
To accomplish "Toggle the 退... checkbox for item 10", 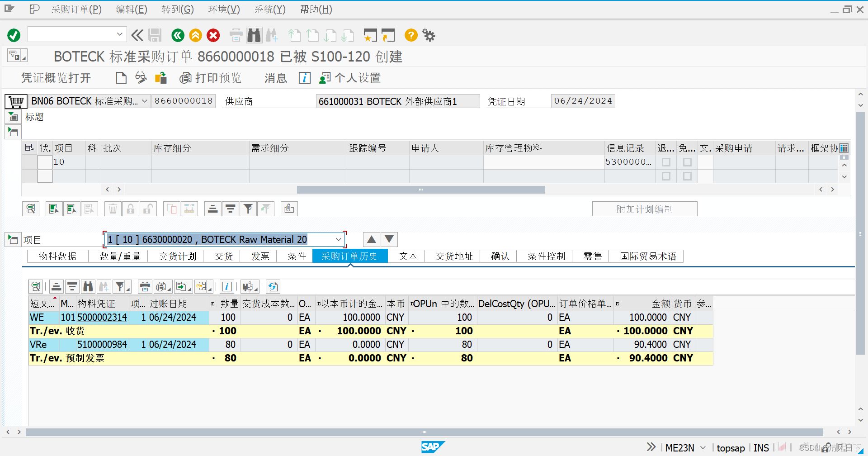I will coord(666,162).
